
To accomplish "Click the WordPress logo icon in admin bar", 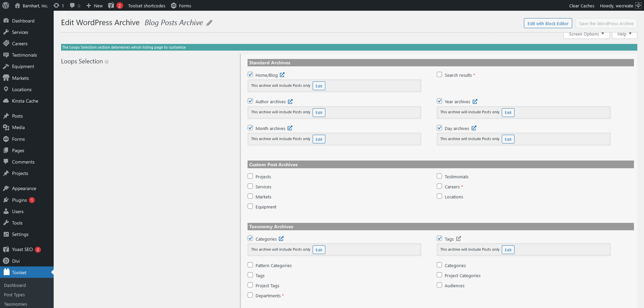I will pos(6,6).
